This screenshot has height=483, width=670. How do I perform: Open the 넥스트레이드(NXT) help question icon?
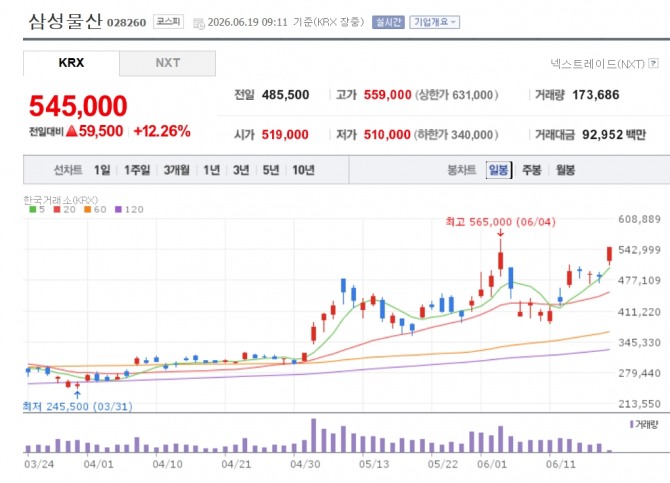pyautogui.click(x=653, y=63)
